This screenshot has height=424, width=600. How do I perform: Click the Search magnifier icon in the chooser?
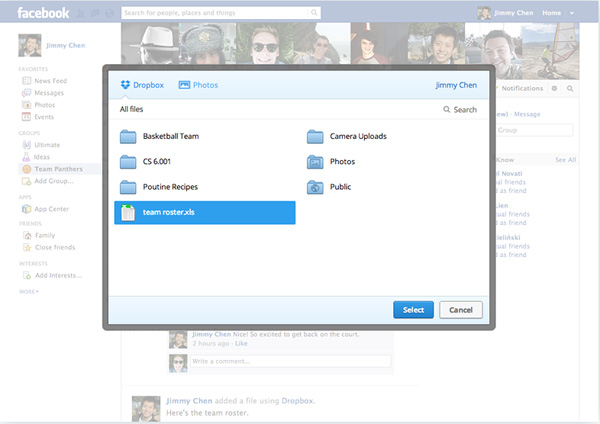447,109
